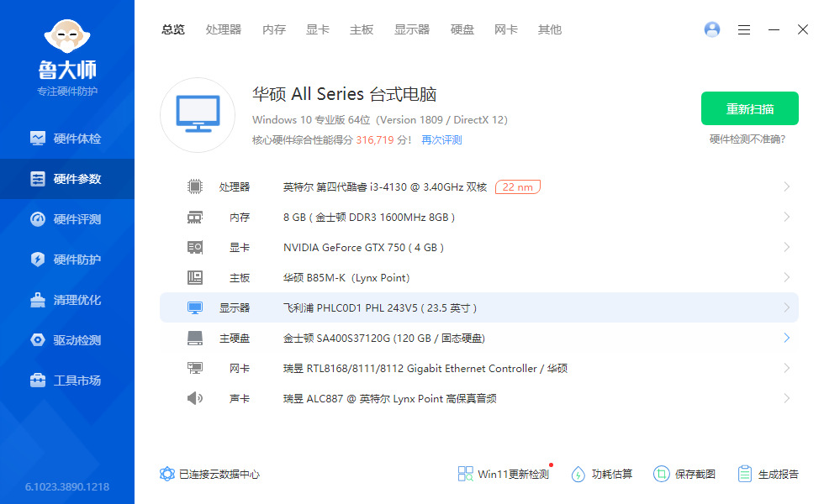Image resolution: width=824 pixels, height=504 pixels.
Task: Click the 硬件检测不准确? link
Action: (747, 139)
